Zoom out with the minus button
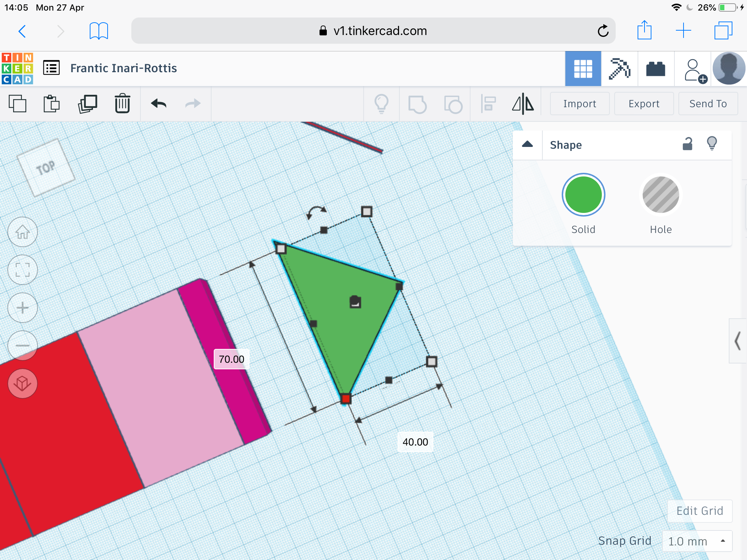 coord(23,346)
